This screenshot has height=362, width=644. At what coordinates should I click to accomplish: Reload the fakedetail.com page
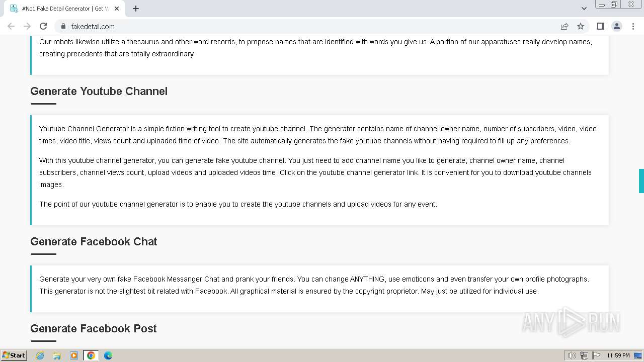coord(43,26)
